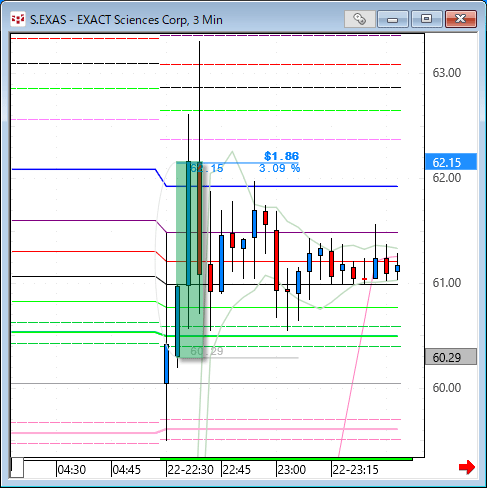
Task: Click the 22:45 time axis marker
Action: point(236,470)
